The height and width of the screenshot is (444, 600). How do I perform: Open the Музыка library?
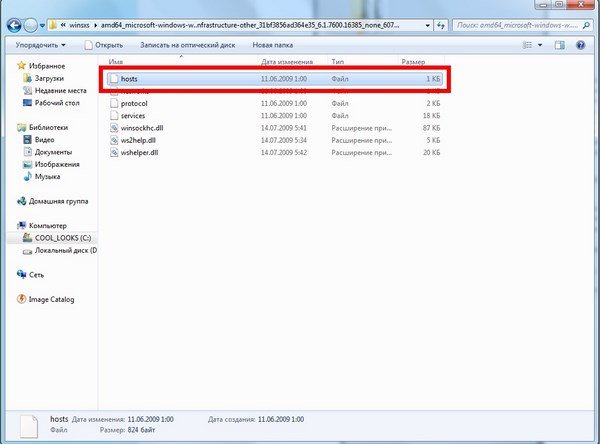[x=47, y=176]
